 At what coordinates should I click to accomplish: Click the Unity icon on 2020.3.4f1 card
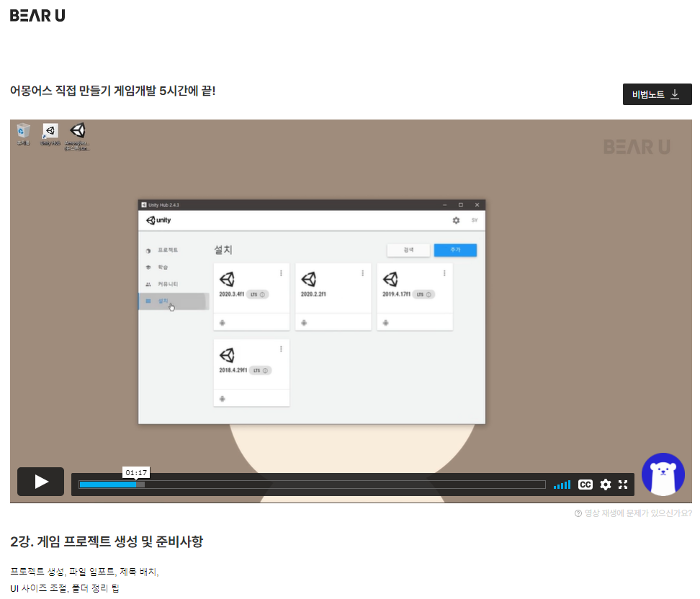click(x=228, y=279)
